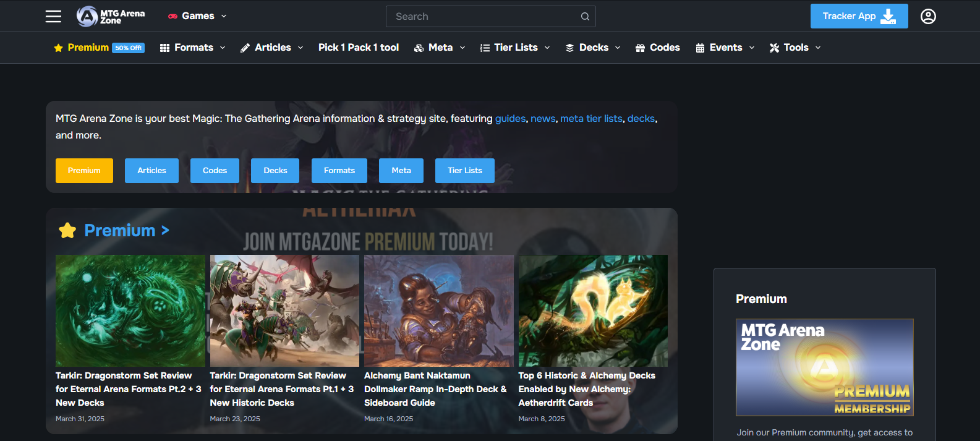Follow the meta tier lists link
This screenshot has height=441, width=980.
(x=591, y=119)
